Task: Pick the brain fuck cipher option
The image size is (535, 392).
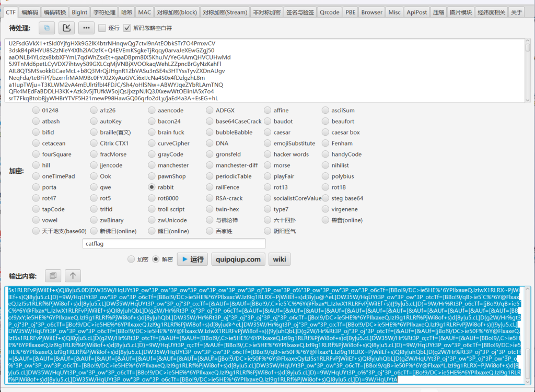Action: pos(152,132)
